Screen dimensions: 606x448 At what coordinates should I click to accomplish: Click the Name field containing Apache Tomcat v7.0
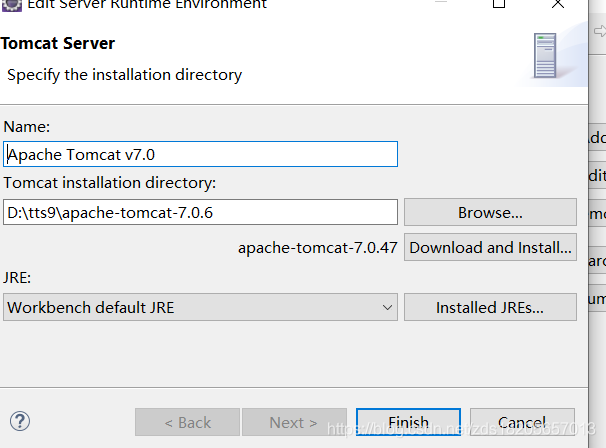click(200, 154)
